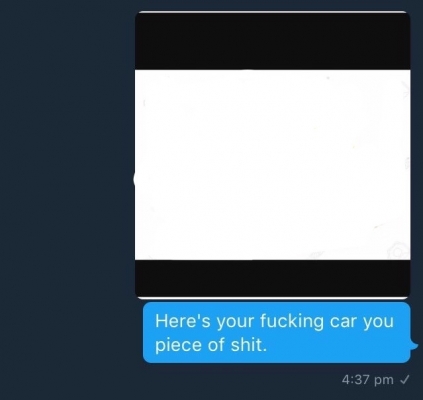
Task: Click the word "Here's" in the message
Action: point(183,321)
